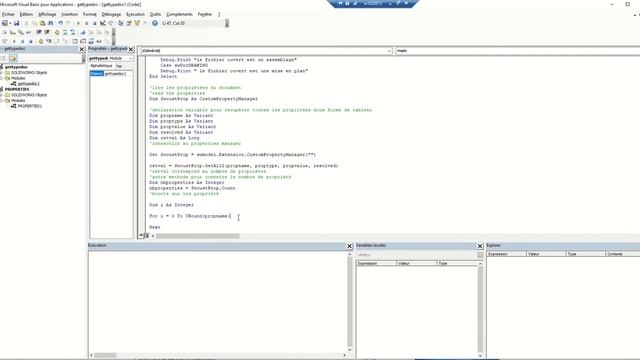Uncomment the block via Uncomment Block icon

73,32
